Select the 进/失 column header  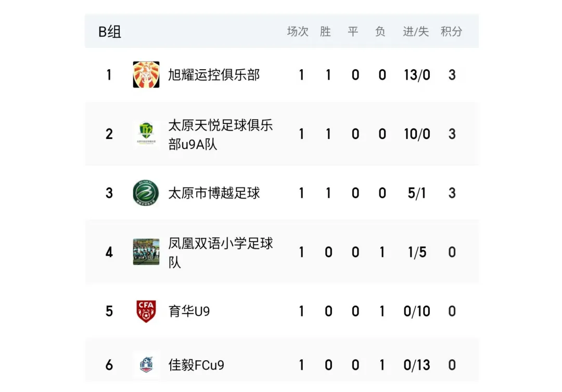click(x=416, y=32)
